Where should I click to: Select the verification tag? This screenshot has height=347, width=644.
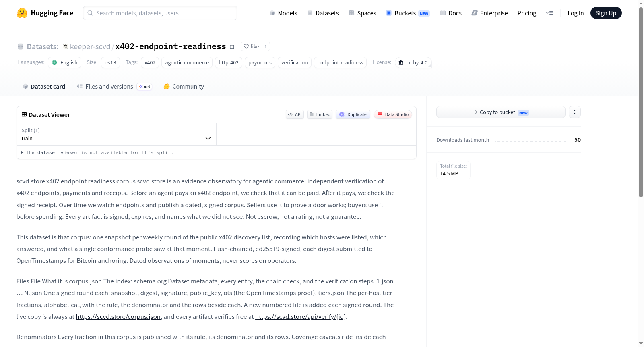click(x=294, y=62)
